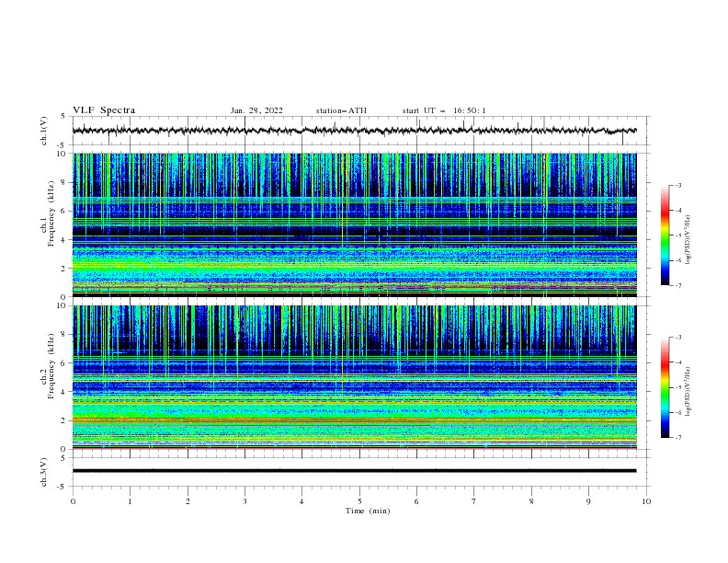Click the ch.2 frequency tick "6"

(x=64, y=363)
